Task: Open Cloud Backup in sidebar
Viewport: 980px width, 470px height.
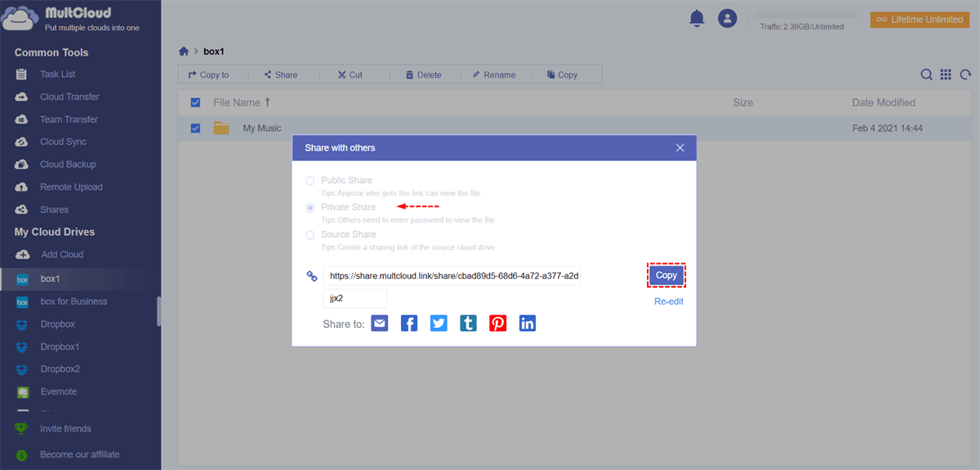Action: pyautogui.click(x=68, y=164)
